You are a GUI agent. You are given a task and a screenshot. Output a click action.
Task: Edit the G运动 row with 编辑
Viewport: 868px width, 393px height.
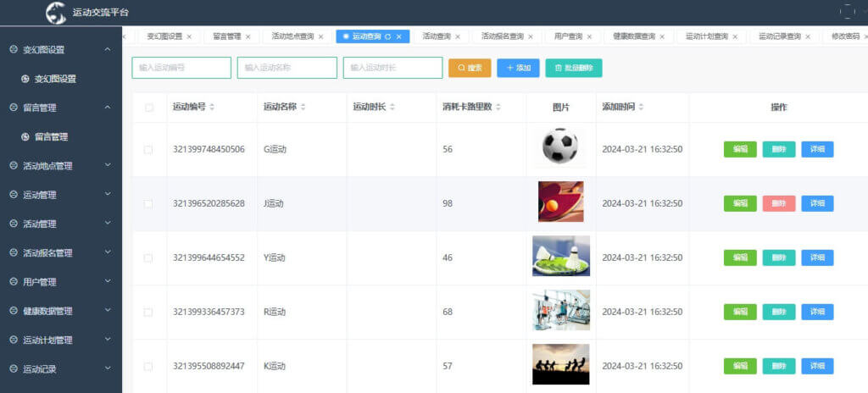(740, 149)
